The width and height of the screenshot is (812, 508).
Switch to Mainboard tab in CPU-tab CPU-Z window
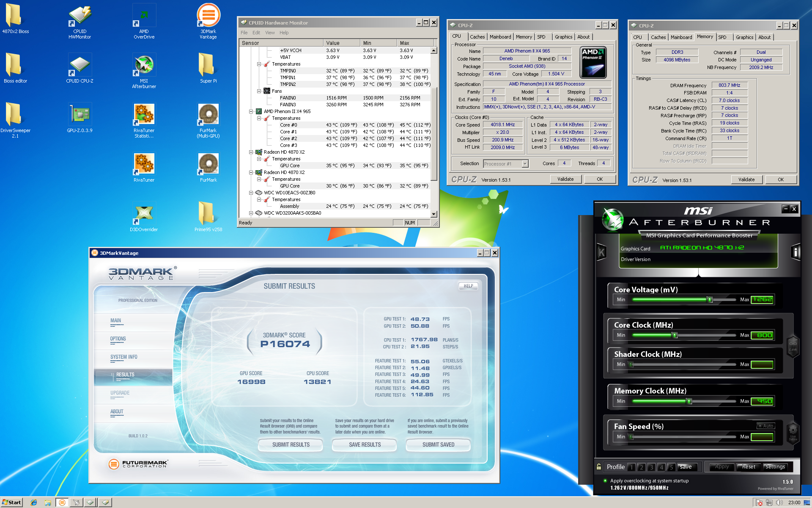[500, 37]
